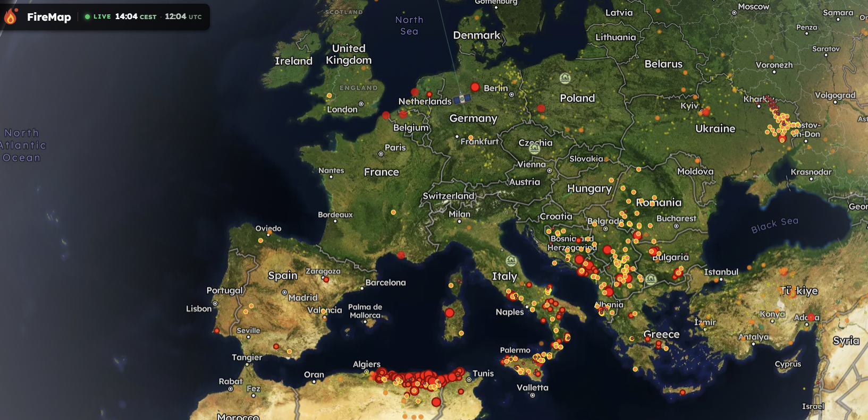This screenshot has width=868, height=420.
Task: Open the flood icon above Italy
Action: pos(511,261)
